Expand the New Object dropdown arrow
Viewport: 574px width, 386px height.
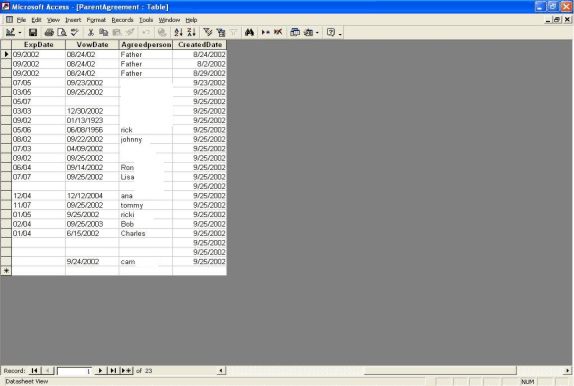[317, 33]
